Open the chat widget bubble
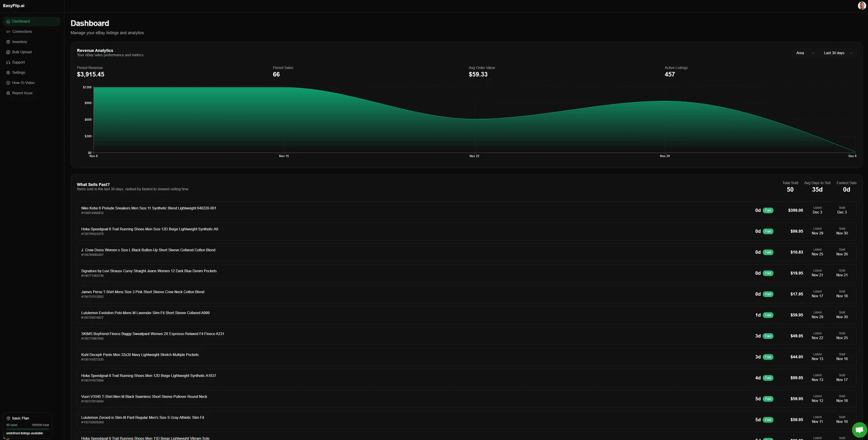868x440 pixels. pyautogui.click(x=859, y=430)
